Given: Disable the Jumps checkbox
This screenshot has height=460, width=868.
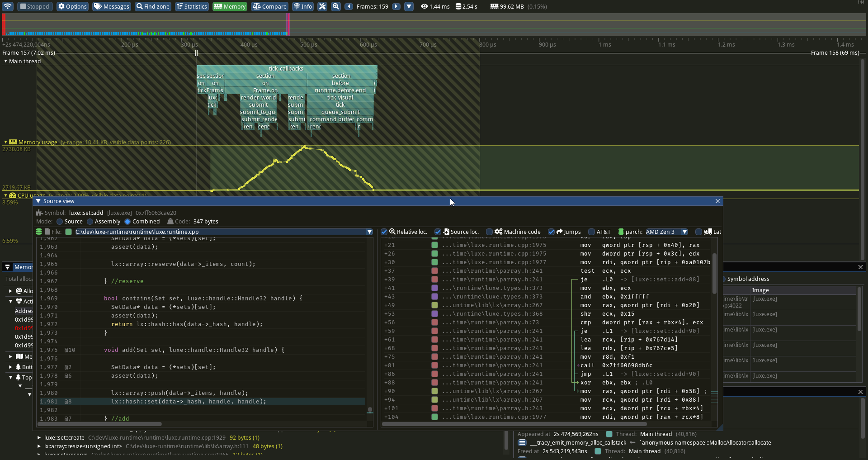Looking at the screenshot, I should (552, 232).
